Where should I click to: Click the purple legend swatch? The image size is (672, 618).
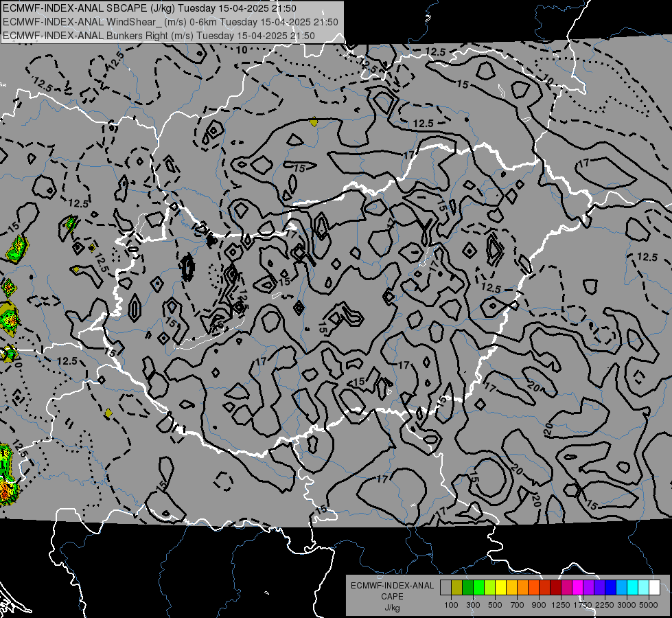589,587
